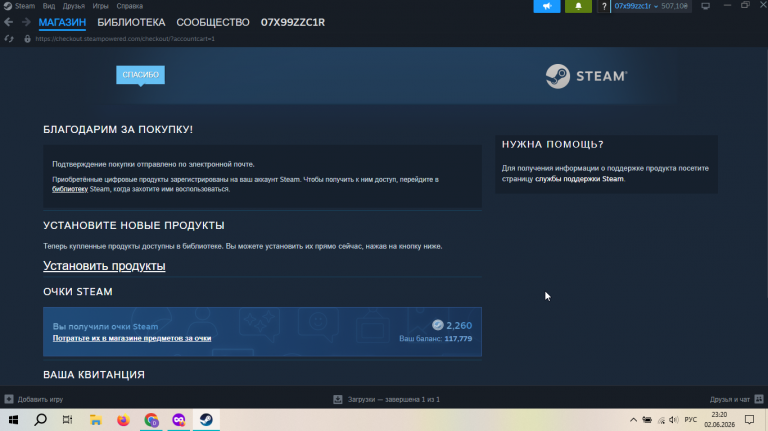
Task: Open the Друзья menu
Action: (73, 6)
